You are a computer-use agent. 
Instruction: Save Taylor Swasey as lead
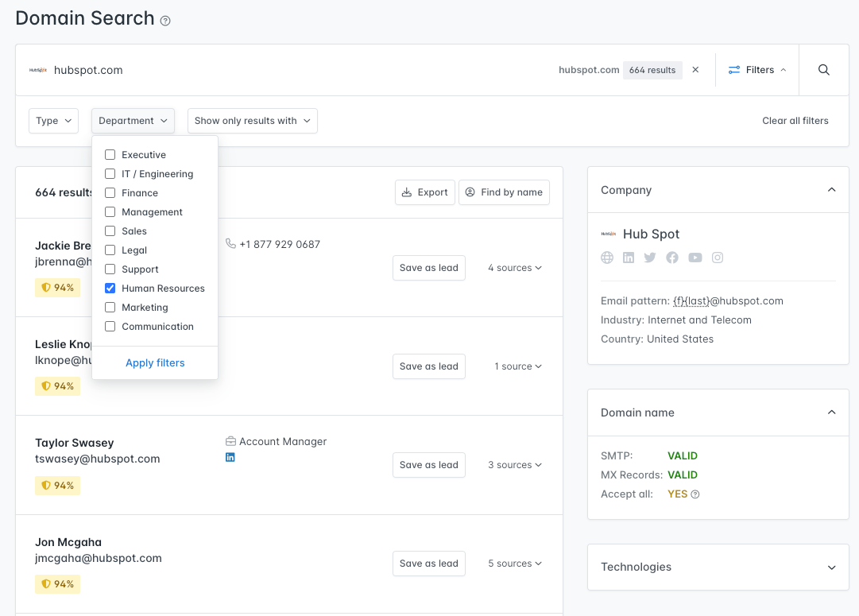click(429, 465)
